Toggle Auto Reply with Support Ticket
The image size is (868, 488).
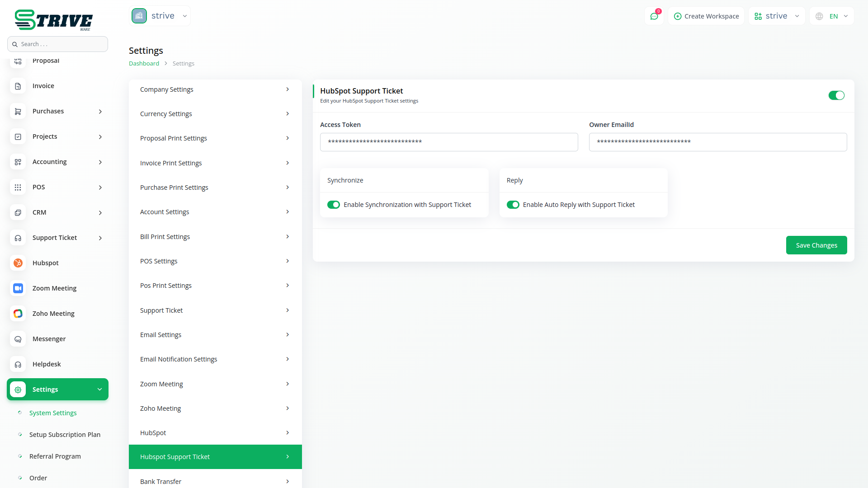click(x=513, y=205)
